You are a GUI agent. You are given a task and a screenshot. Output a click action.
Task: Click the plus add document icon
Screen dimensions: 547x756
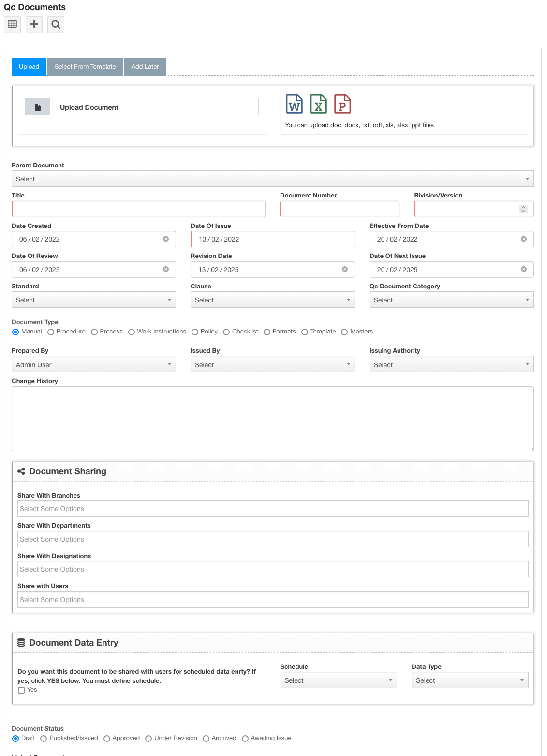point(34,24)
